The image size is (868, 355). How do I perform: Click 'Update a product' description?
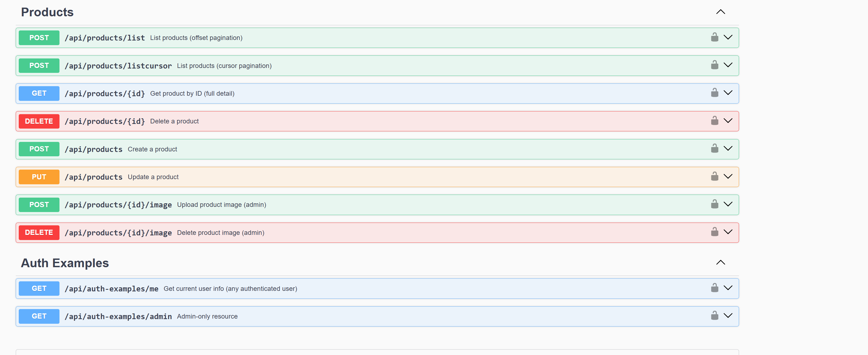[x=153, y=177]
